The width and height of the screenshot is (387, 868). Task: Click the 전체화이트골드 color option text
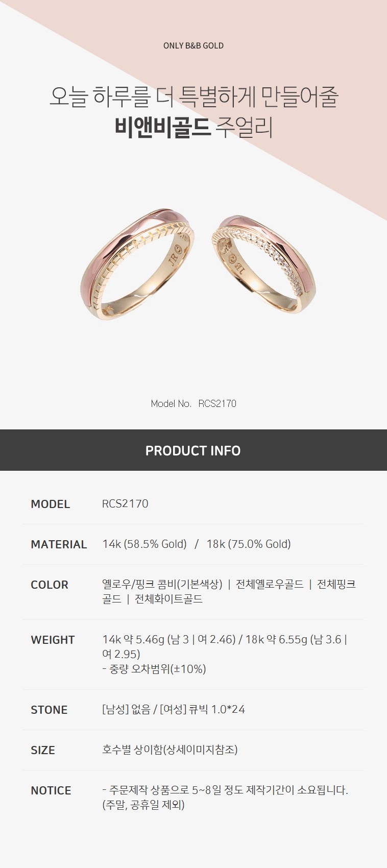tap(168, 599)
